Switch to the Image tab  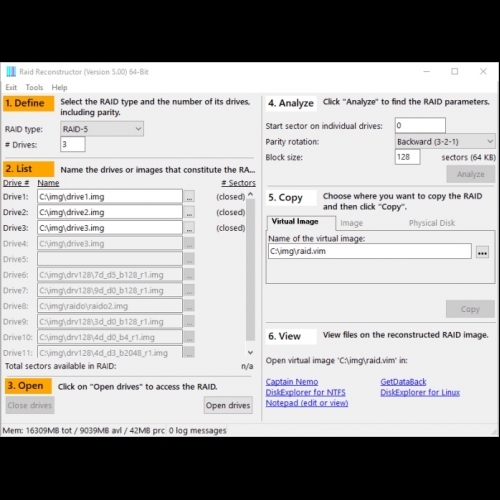(x=351, y=223)
